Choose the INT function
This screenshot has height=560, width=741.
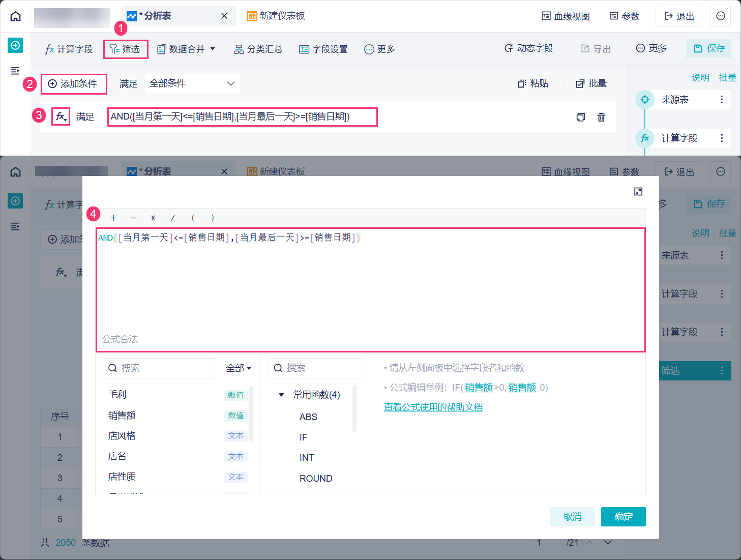[307, 458]
